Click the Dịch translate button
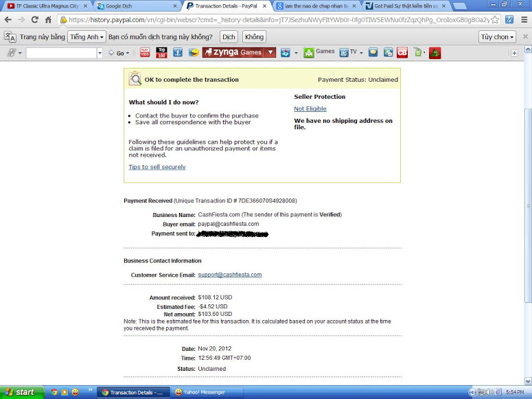 tap(229, 36)
